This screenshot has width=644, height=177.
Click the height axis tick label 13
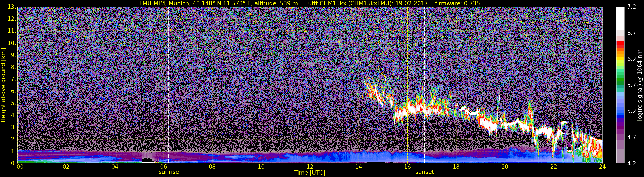pyautogui.click(x=12, y=7)
